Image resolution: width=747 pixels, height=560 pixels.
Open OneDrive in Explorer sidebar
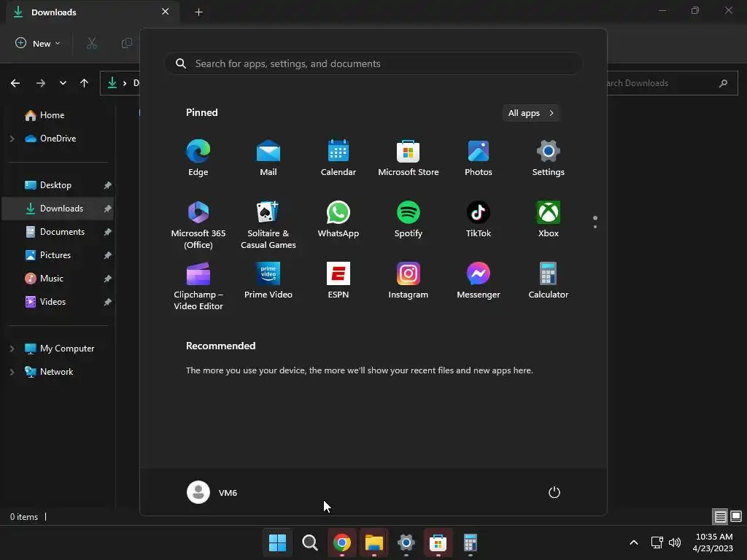pos(50,139)
